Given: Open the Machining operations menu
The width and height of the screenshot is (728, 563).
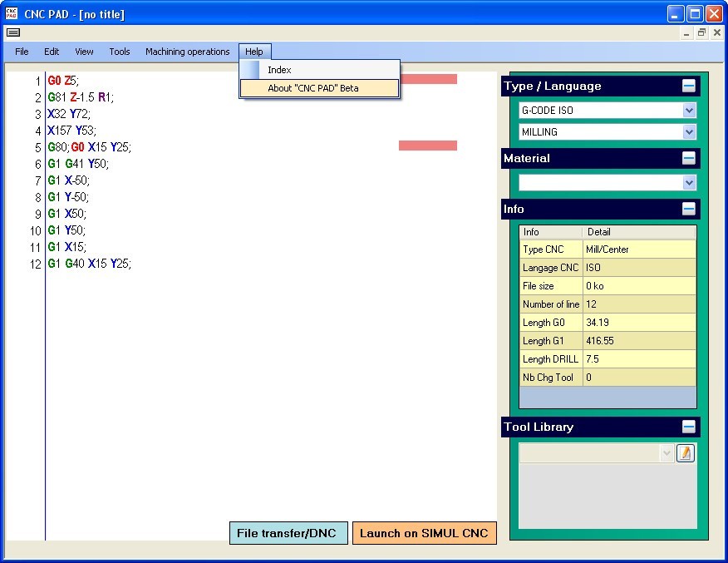Looking at the screenshot, I should point(187,52).
